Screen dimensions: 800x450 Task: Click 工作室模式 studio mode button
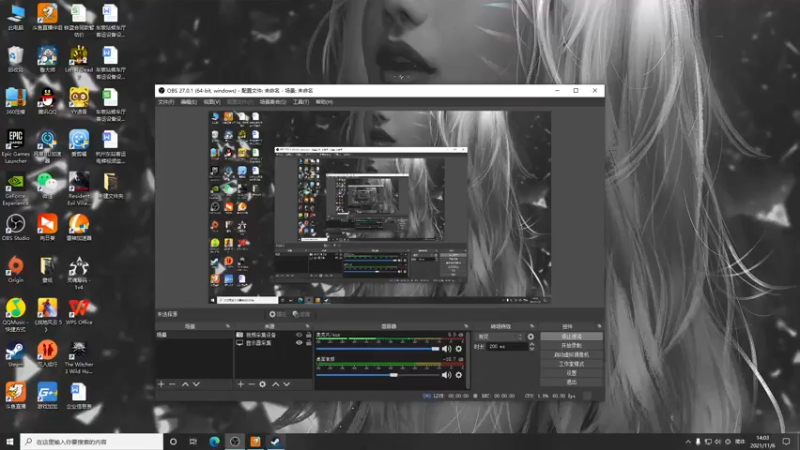click(571, 364)
